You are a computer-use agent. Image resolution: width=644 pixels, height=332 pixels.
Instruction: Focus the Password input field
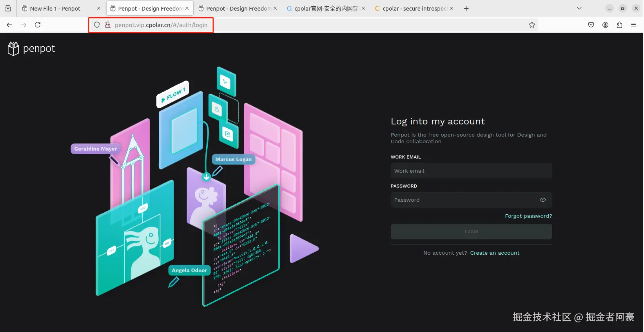pos(472,200)
